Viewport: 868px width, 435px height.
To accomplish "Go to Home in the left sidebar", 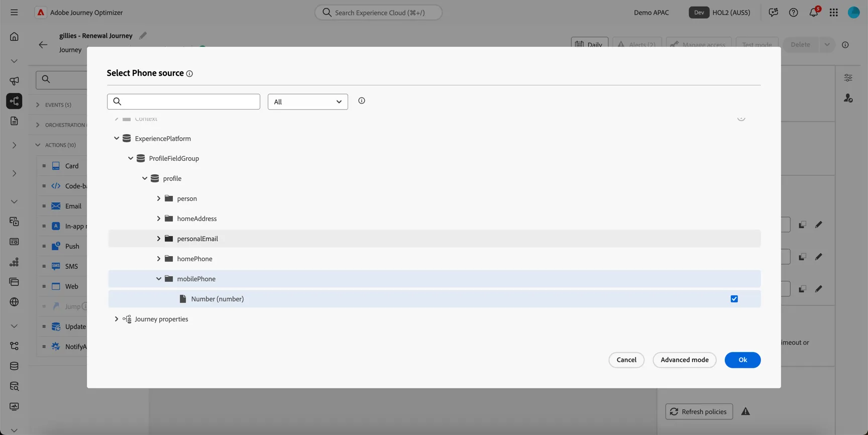I will pos(14,36).
